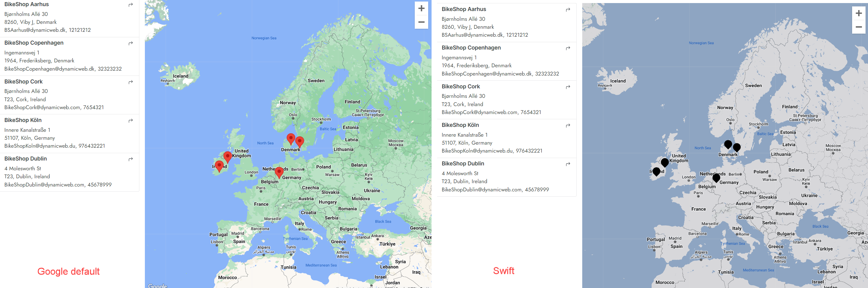
Task: Select BikeShop Cork title in Swift list
Action: pos(461,86)
